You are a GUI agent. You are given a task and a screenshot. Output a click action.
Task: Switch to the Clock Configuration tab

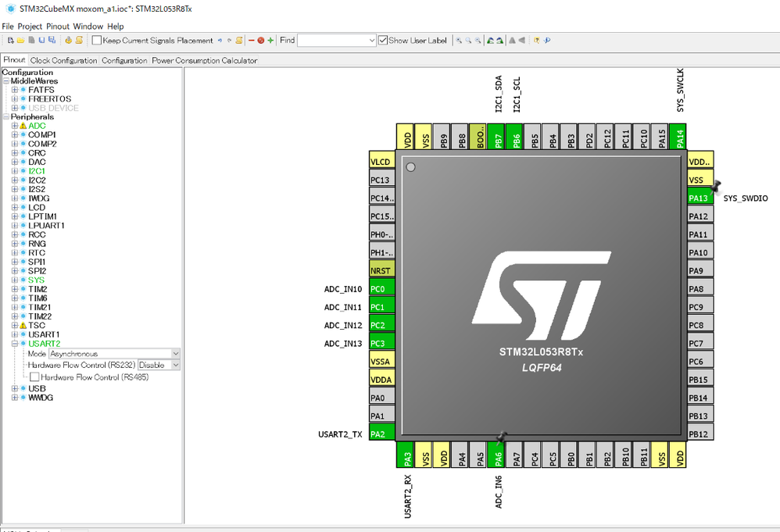point(63,60)
